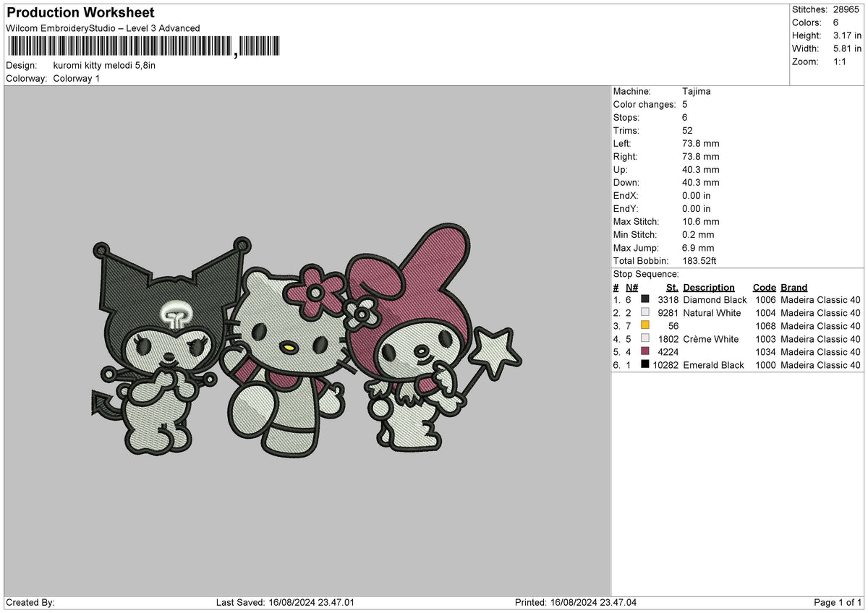Click the Machine value 'Tajima'
Viewport: 868px width, 613px height.
[x=697, y=92]
